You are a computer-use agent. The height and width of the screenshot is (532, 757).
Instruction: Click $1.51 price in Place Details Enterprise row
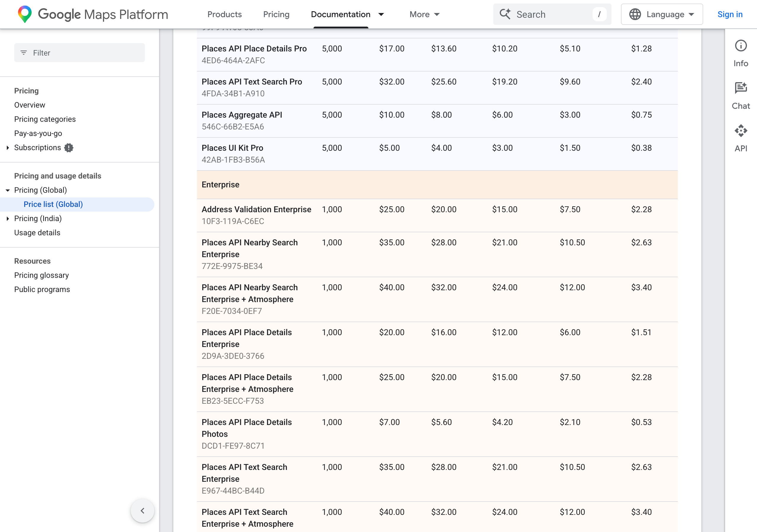click(x=641, y=332)
